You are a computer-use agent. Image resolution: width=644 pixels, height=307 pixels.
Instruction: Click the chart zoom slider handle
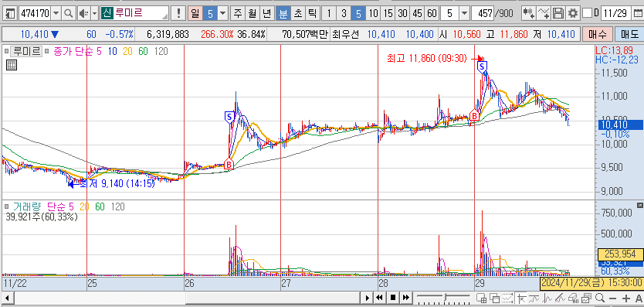(446, 297)
